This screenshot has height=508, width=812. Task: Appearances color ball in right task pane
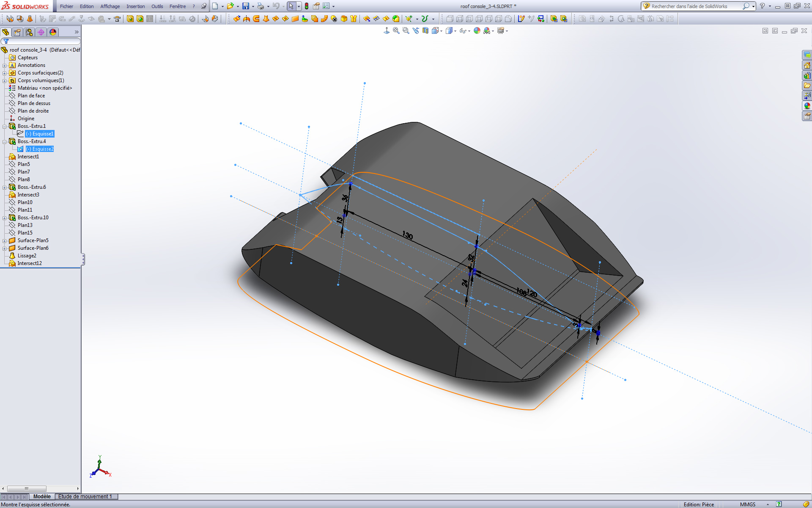pos(807,106)
